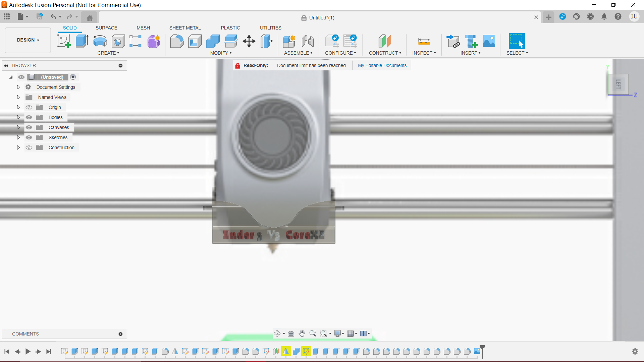Select the Hole tool
This screenshot has width=644, height=362.
(x=118, y=41)
